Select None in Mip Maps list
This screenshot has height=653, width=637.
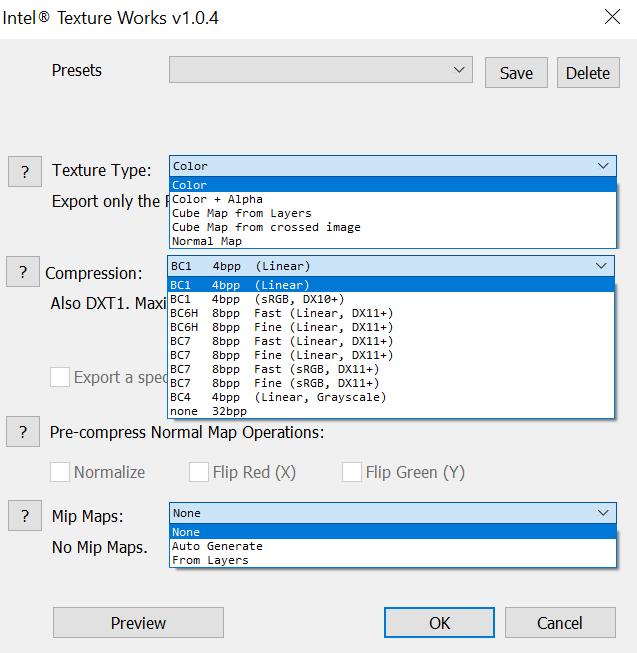click(x=393, y=532)
